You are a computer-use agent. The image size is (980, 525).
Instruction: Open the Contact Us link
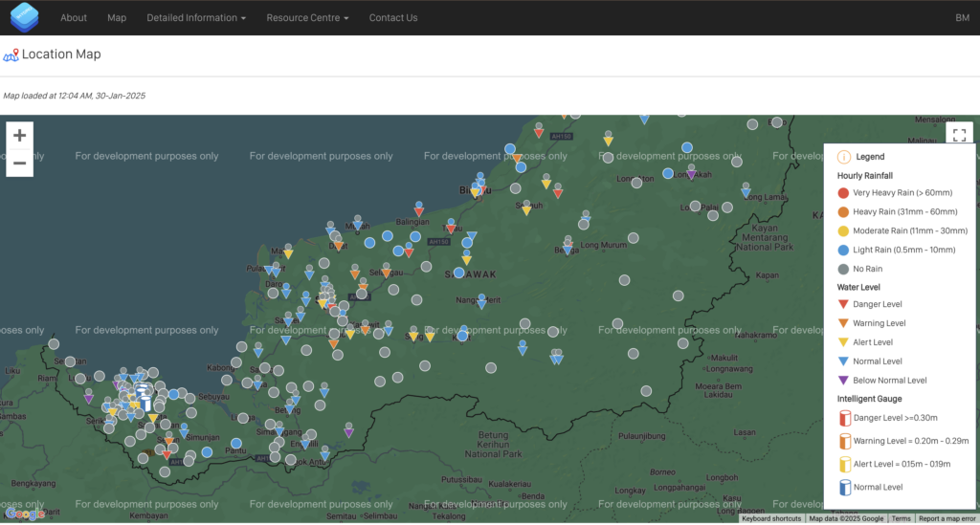(393, 17)
